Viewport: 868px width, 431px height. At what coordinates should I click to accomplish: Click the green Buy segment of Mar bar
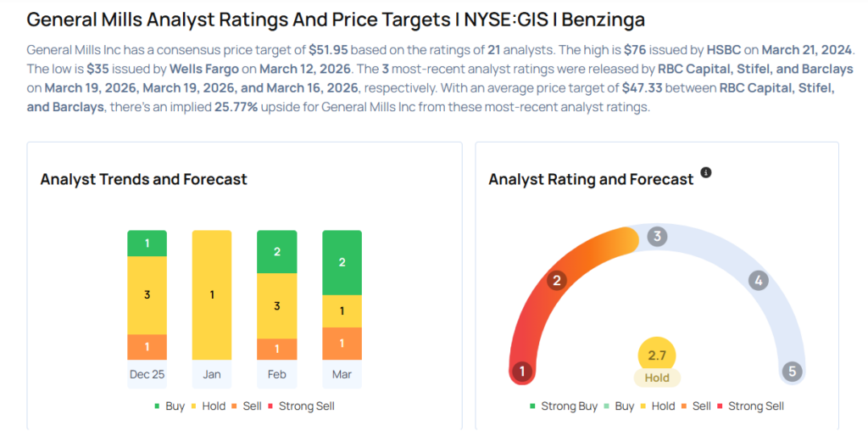[342, 263]
